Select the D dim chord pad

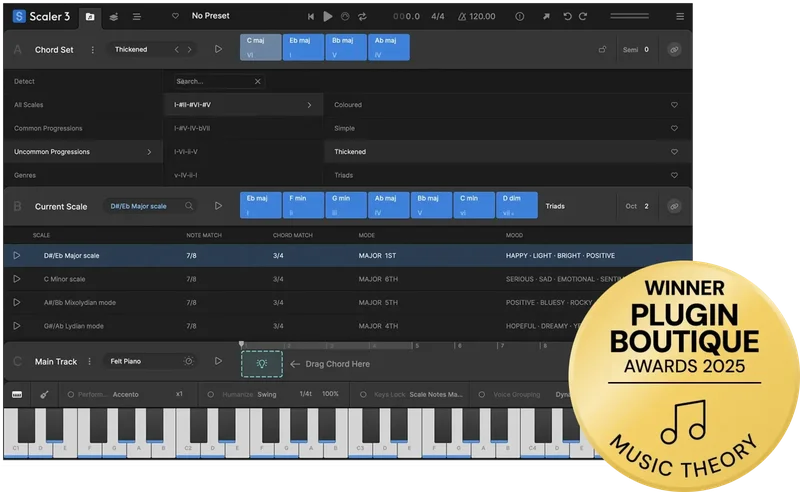click(517, 205)
